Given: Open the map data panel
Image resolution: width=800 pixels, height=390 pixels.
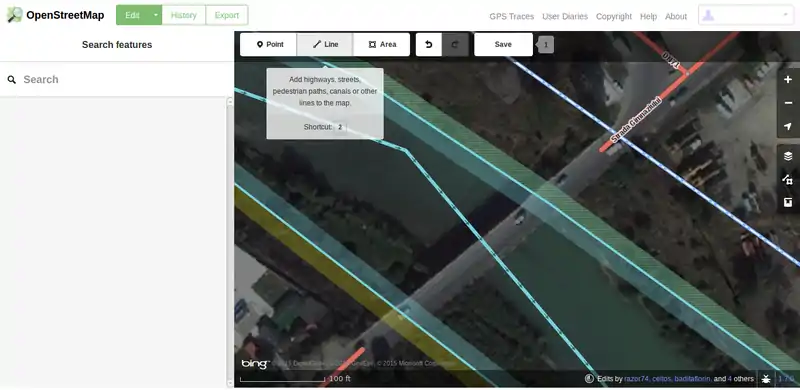Looking at the screenshot, I should (x=788, y=179).
